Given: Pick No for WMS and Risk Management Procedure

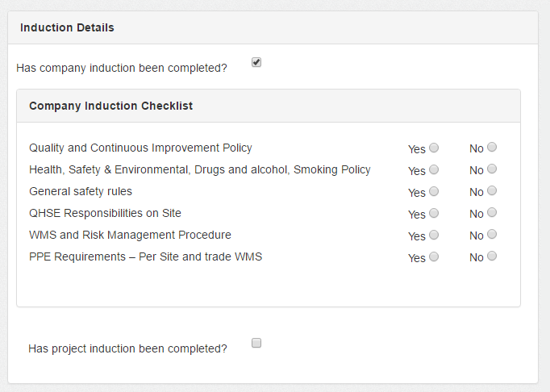Looking at the screenshot, I should (492, 235).
